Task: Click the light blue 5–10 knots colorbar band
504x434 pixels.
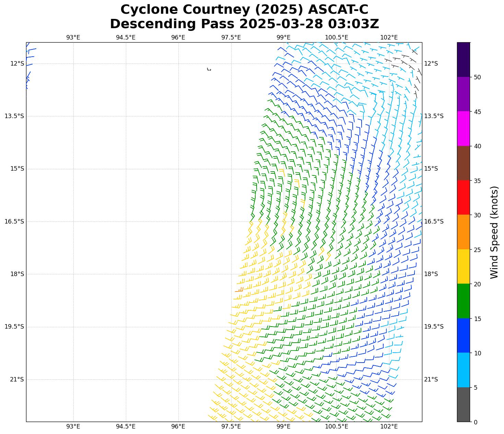Action: pos(463,370)
